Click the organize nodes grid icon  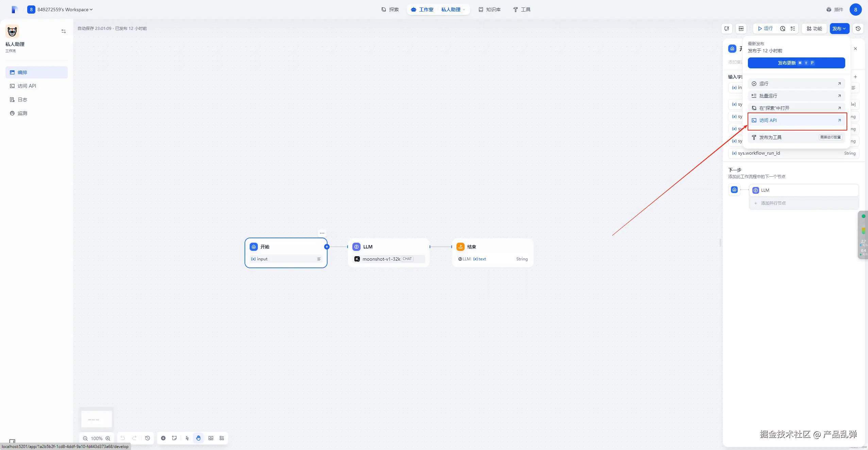tap(222, 438)
